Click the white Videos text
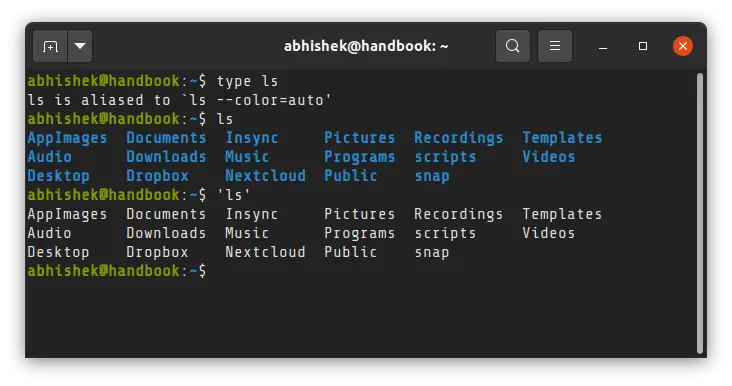The image size is (732, 386). point(549,233)
